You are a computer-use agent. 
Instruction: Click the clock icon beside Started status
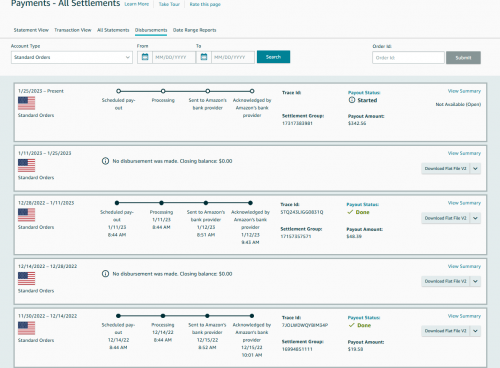point(352,100)
